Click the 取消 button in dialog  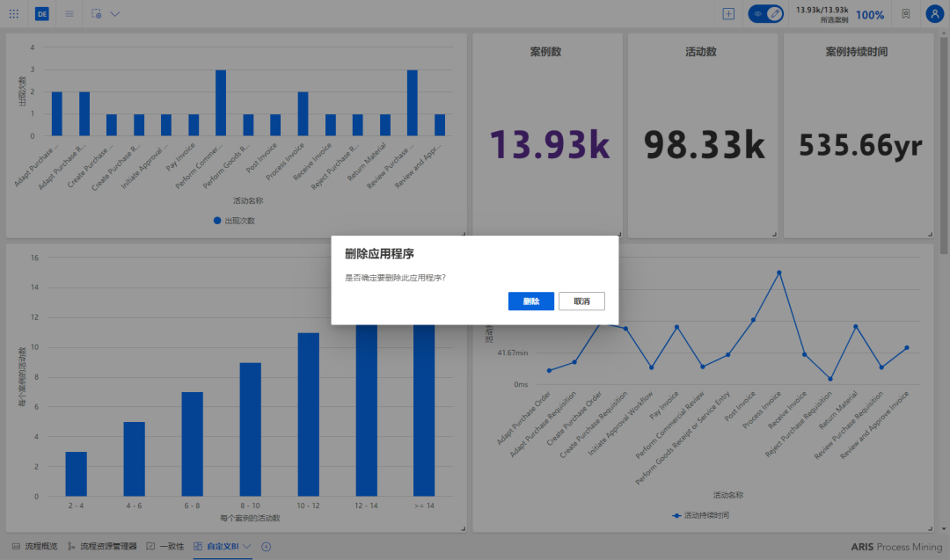click(x=581, y=301)
